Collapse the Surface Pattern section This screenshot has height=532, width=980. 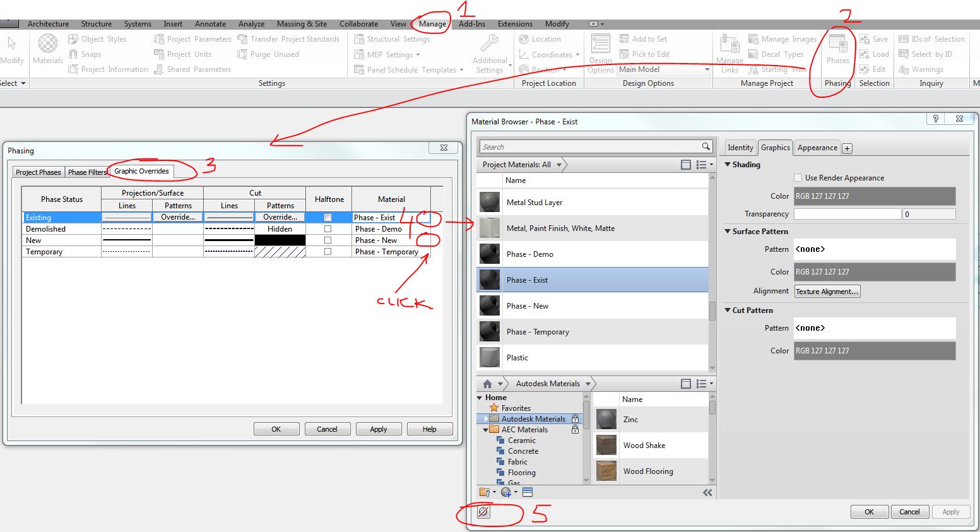[x=728, y=232]
